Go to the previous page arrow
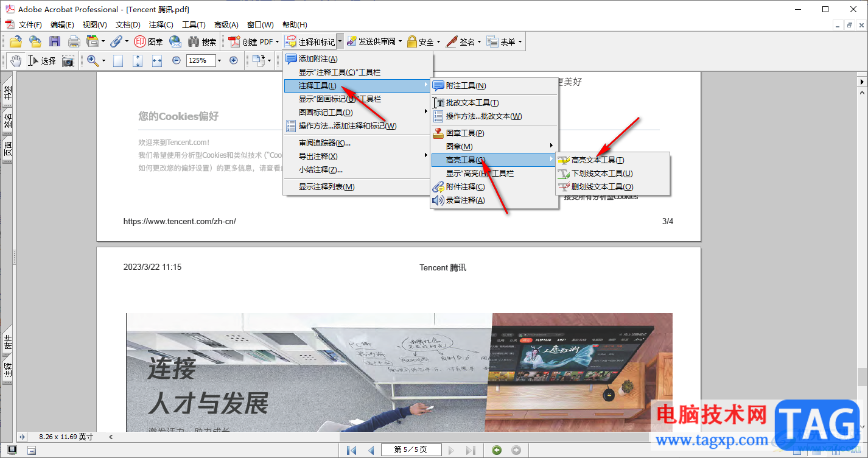This screenshot has height=458, width=868. tap(371, 450)
